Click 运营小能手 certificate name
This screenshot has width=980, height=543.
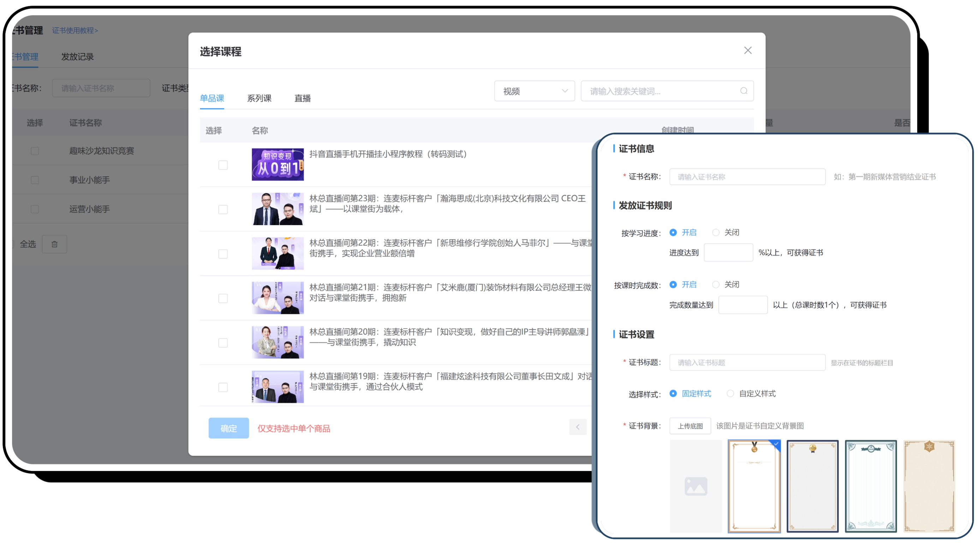89,209
